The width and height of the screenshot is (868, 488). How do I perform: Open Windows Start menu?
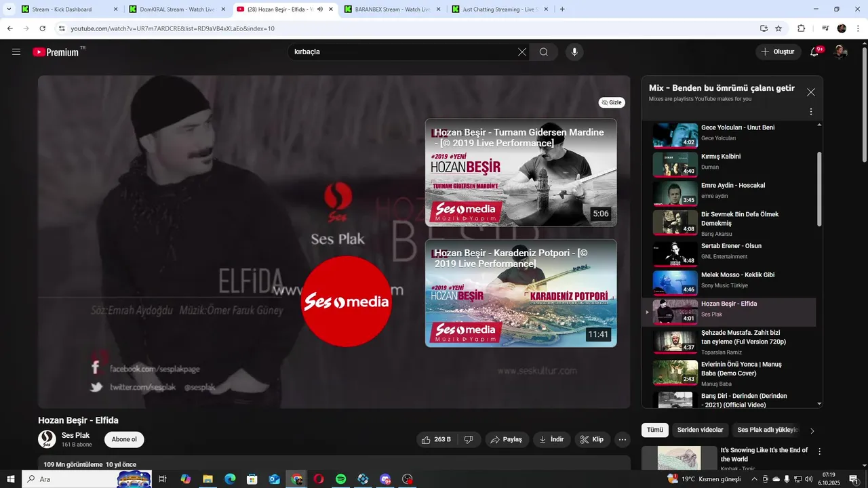[x=11, y=479]
